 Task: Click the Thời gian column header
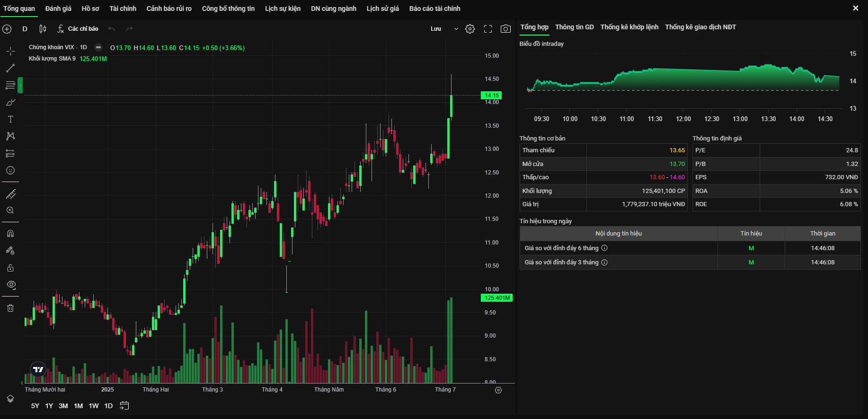pyautogui.click(x=823, y=234)
